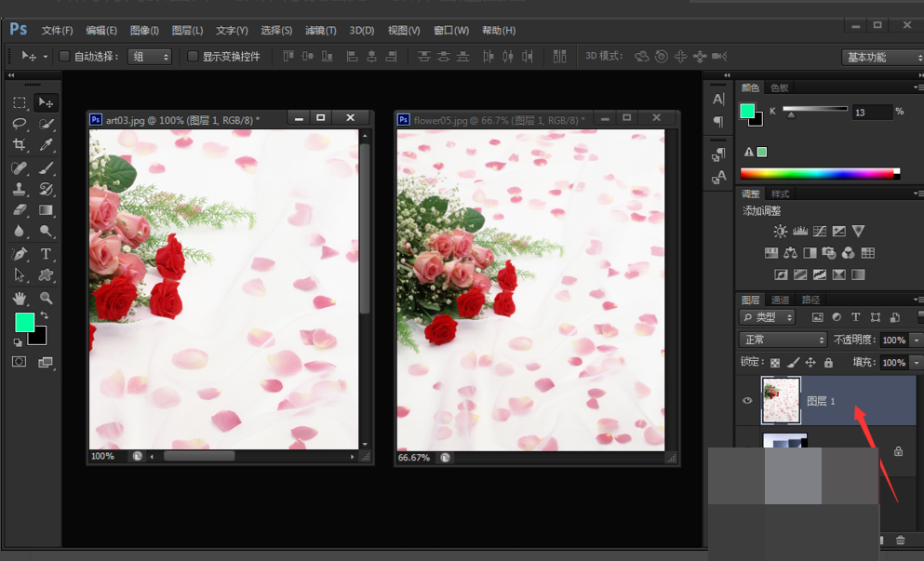The image size is (924, 561).
Task: Click the 图层 1 layer thumbnail
Action: pos(781,401)
